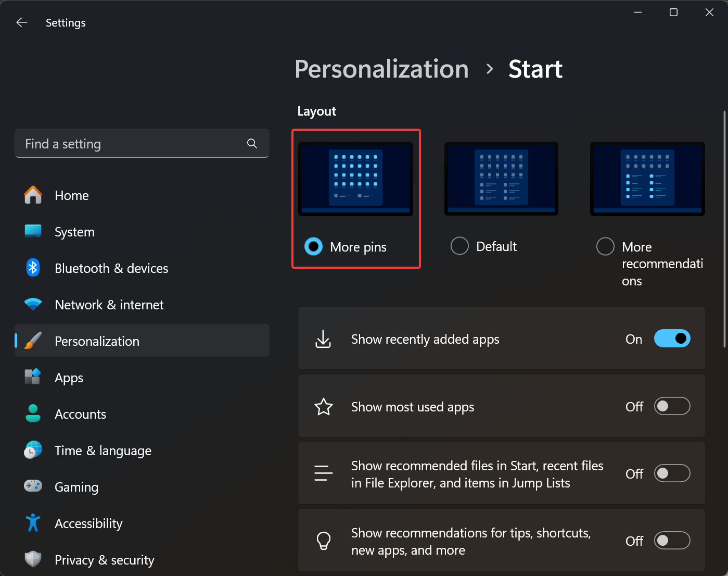Click the More pins layout thumbnail

pyautogui.click(x=355, y=179)
